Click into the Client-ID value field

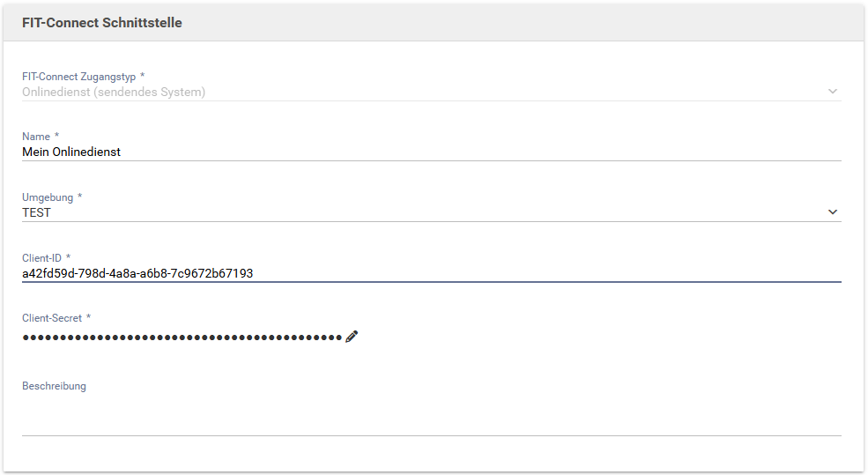tap(432, 273)
